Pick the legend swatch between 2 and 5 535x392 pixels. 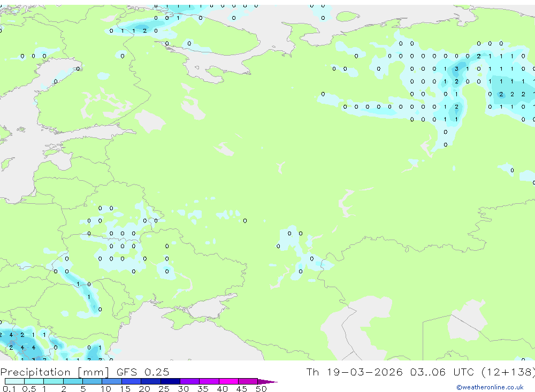pyautogui.click(x=73, y=381)
